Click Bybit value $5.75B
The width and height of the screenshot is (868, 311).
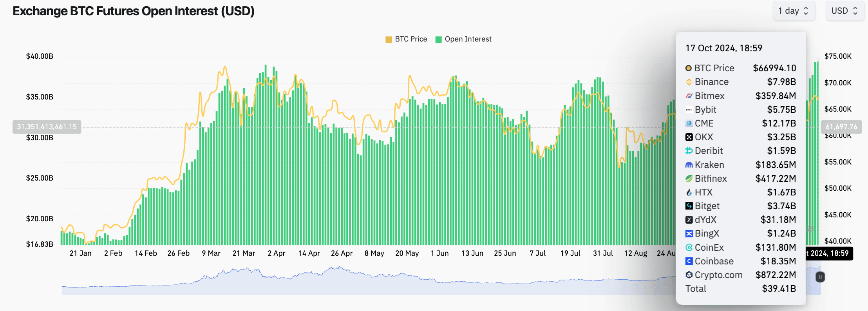point(781,110)
